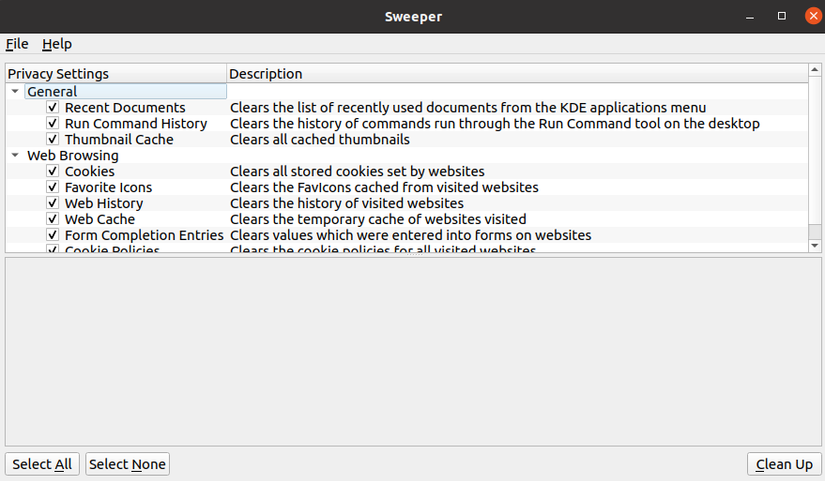Viewport: 825px width, 481px height.
Task: Click the Select All button
Action: 42,464
